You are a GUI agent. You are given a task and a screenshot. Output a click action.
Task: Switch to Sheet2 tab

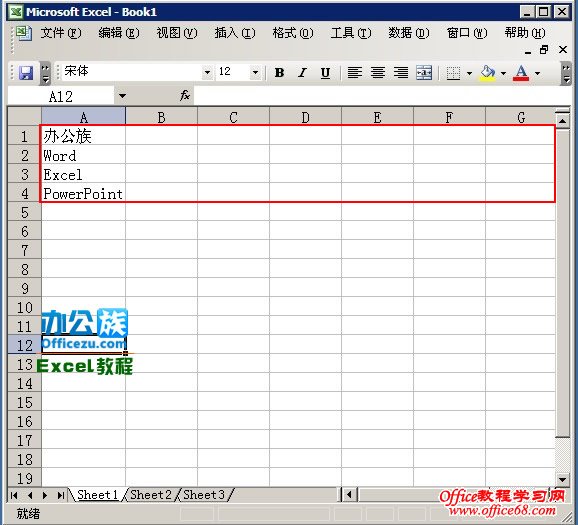point(151,495)
